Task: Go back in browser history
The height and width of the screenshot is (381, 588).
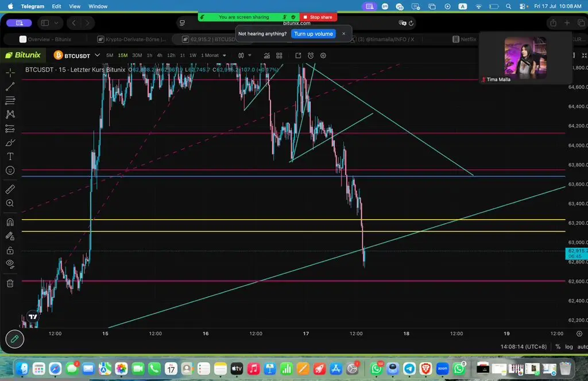Action: click(74, 23)
